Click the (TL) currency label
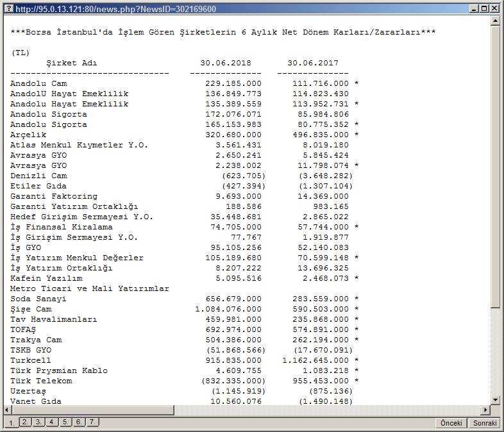This screenshot has height=432, width=504. [x=21, y=53]
